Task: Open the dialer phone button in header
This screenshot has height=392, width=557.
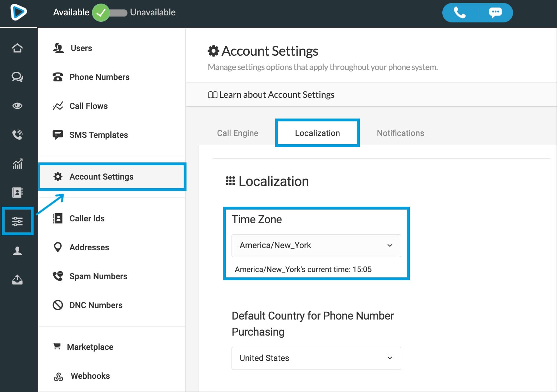Action: pyautogui.click(x=460, y=13)
